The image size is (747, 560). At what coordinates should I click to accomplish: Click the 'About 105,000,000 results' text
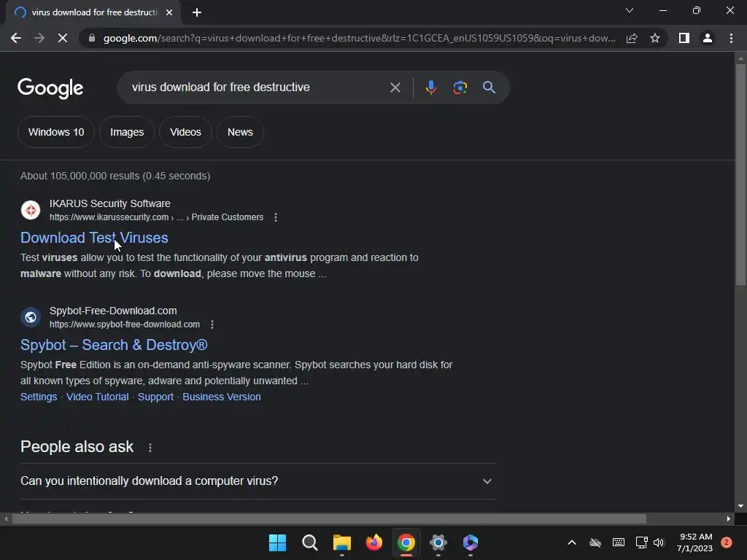pyautogui.click(x=115, y=176)
